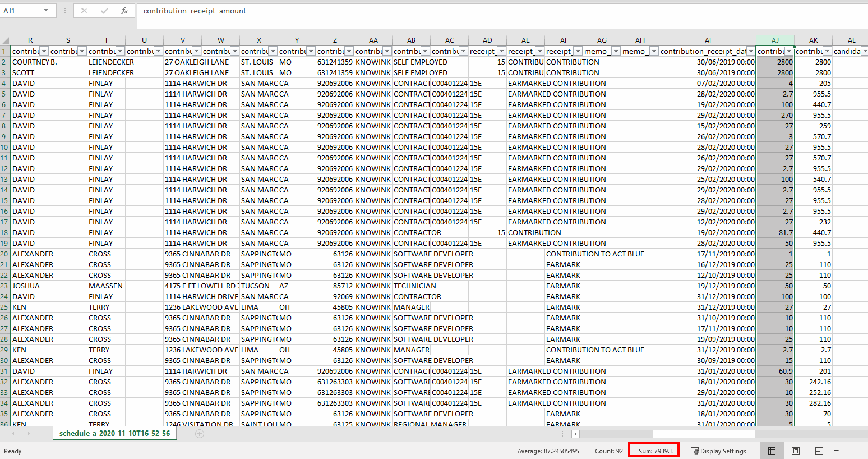The height and width of the screenshot is (459, 868).
Task: Click the 282.16 value cell in row 34
Action: click(813, 403)
